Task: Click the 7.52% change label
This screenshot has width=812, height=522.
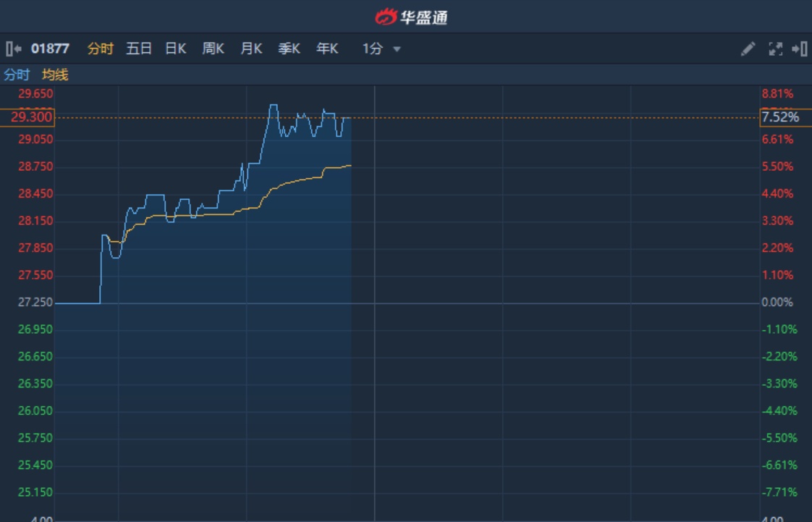Action: point(780,117)
